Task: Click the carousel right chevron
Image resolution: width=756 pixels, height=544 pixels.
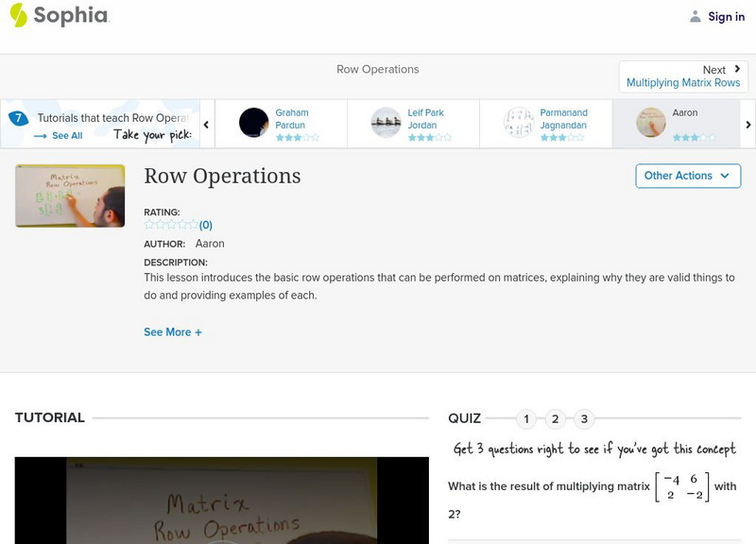Action: pos(747,123)
